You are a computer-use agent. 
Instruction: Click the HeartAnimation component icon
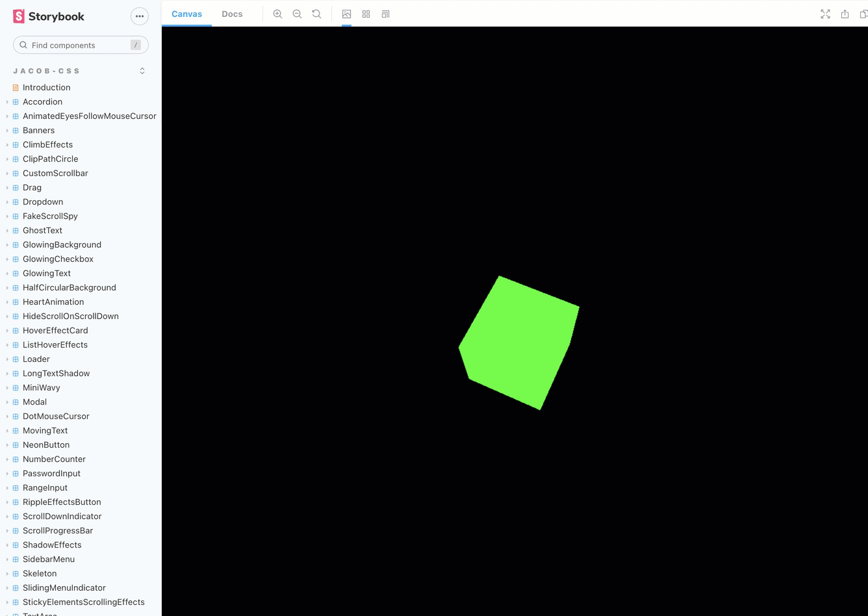pos(16,302)
